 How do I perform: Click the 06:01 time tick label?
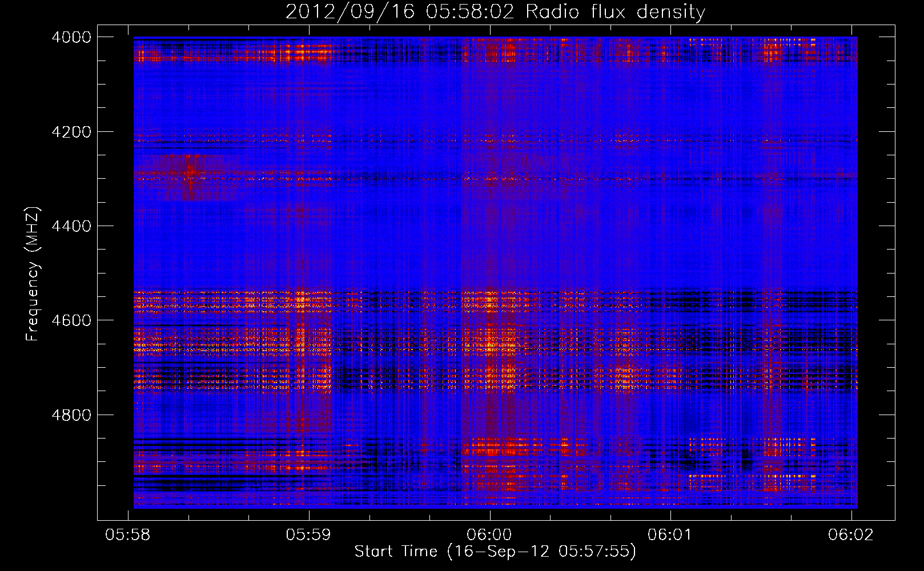670,534
